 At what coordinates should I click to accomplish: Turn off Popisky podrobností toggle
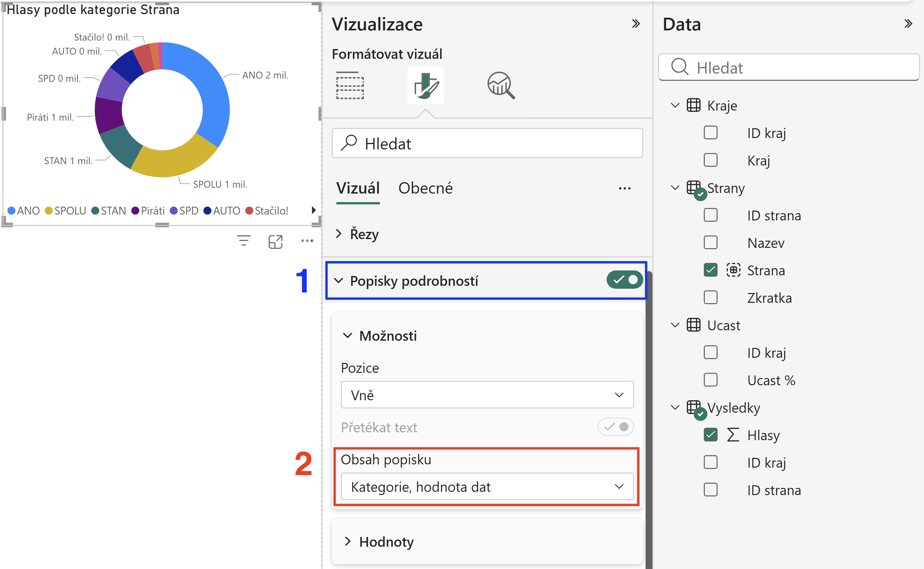pyautogui.click(x=625, y=280)
